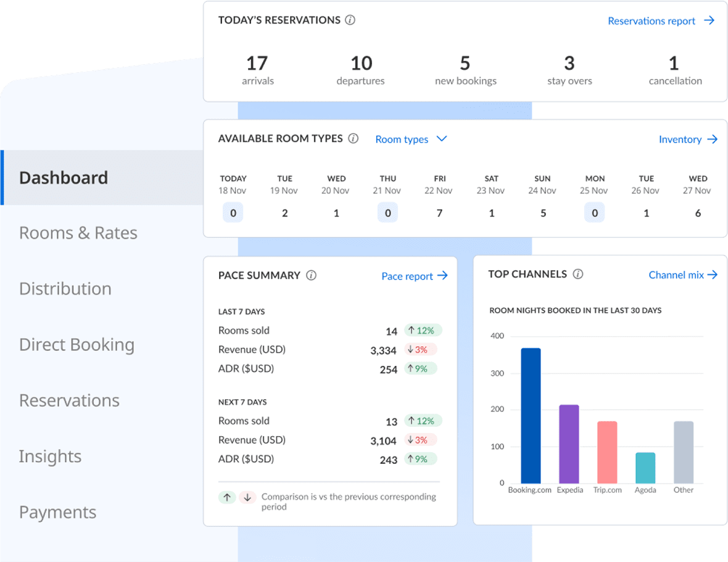
Task: Click arrow icon beside Channel mix
Action: (713, 275)
